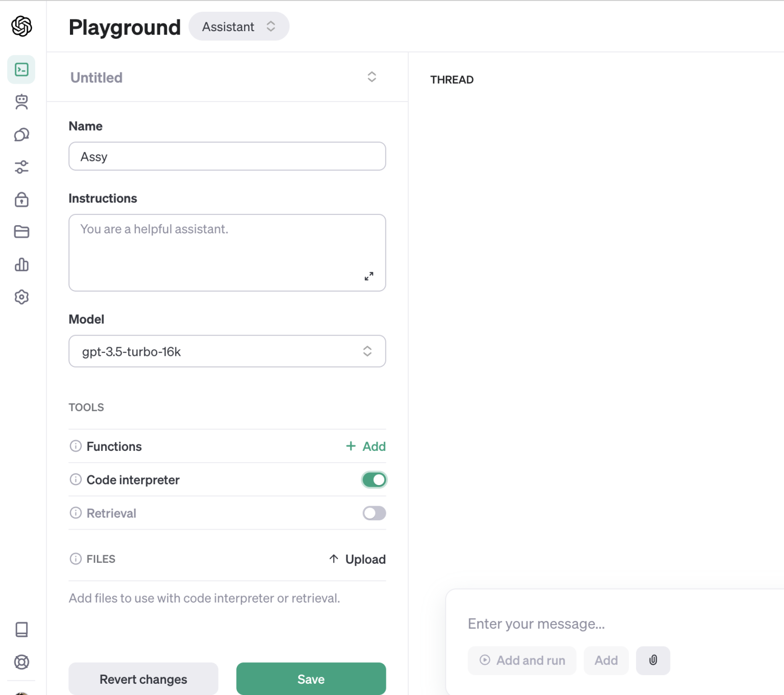Open the Threads chat bubbles sidebar icon

(21, 135)
